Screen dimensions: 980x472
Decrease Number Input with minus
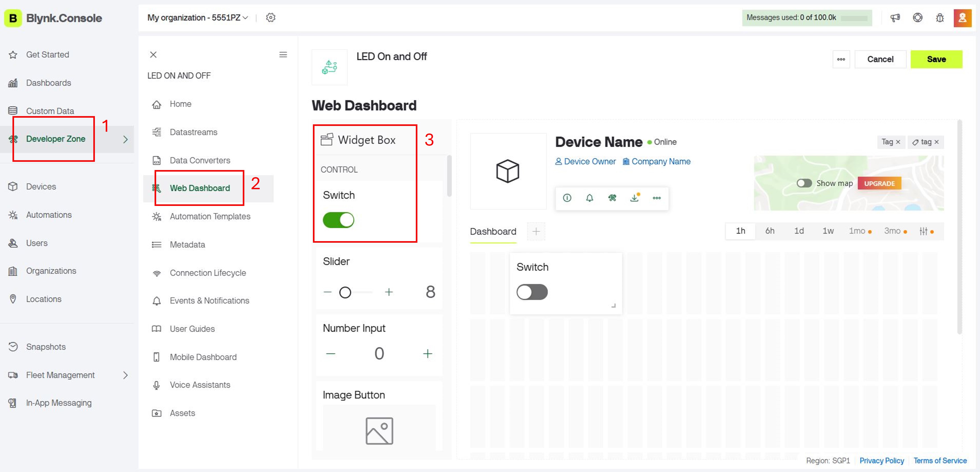(331, 354)
